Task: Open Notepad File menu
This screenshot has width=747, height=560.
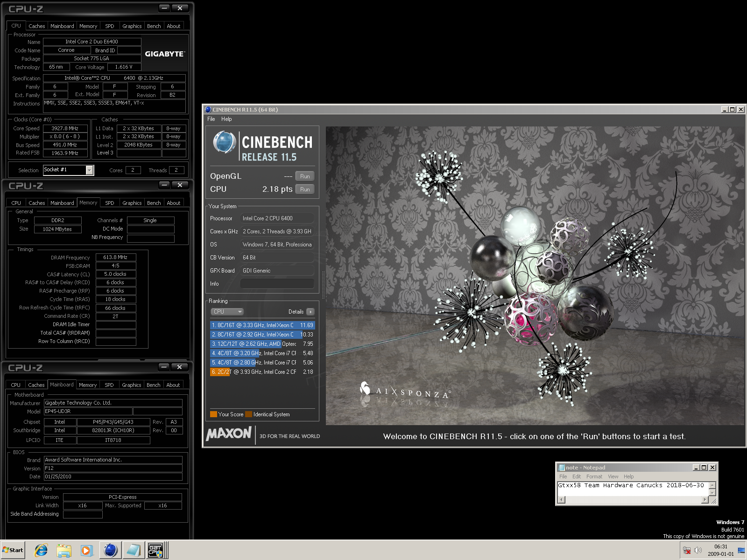Action: pos(563,476)
